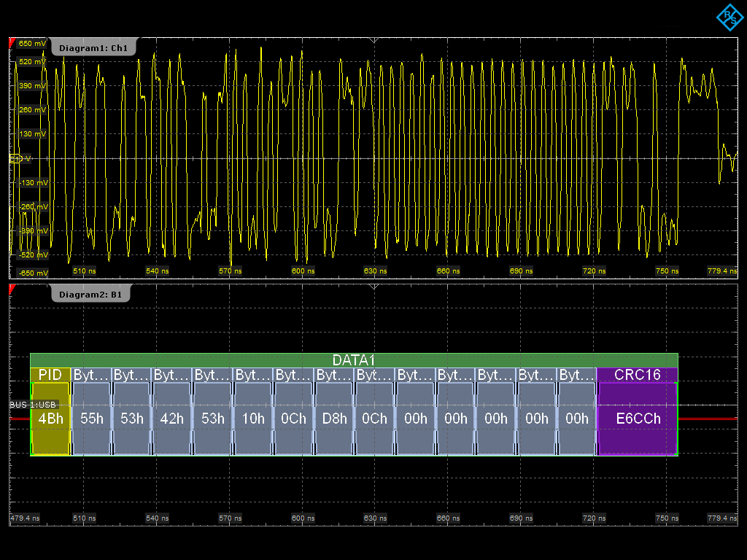This screenshot has height=560, width=747.
Task: Select the 4Bh PID value cell
Action: coord(50,419)
